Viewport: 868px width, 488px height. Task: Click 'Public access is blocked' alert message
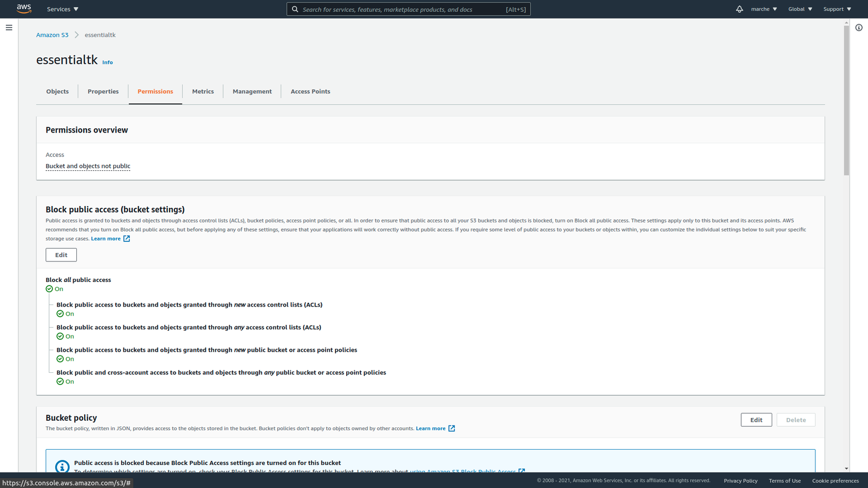point(207,463)
